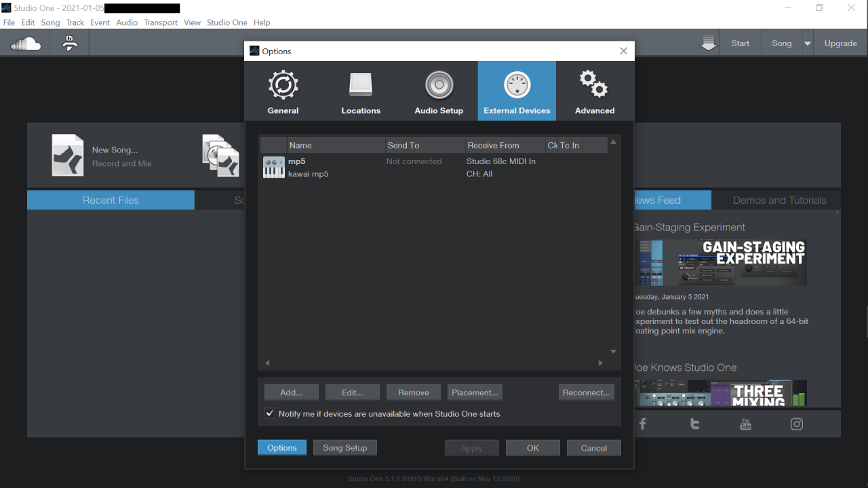Click the Cancel button
Viewport: 868px width, 488px height.
(594, 448)
